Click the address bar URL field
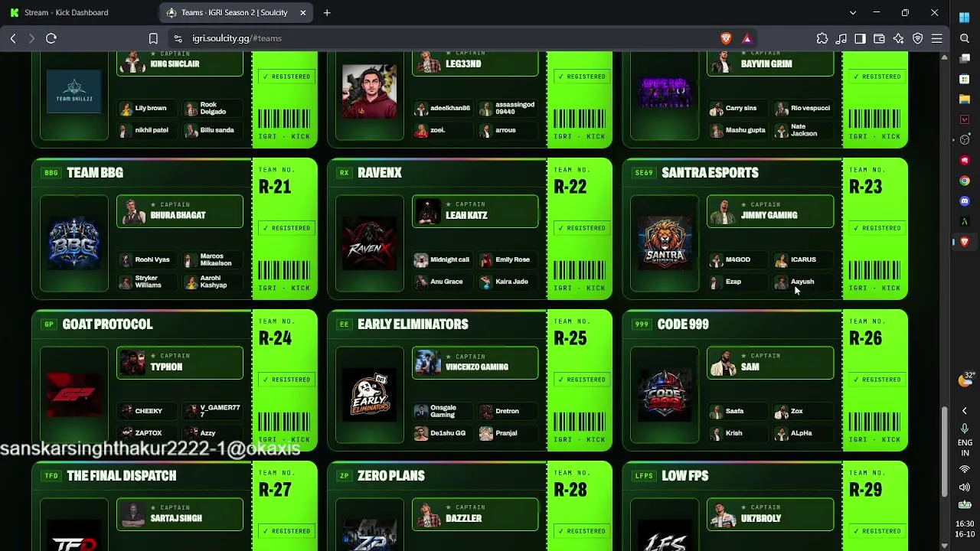The width and height of the screenshot is (980, 551). tap(452, 38)
